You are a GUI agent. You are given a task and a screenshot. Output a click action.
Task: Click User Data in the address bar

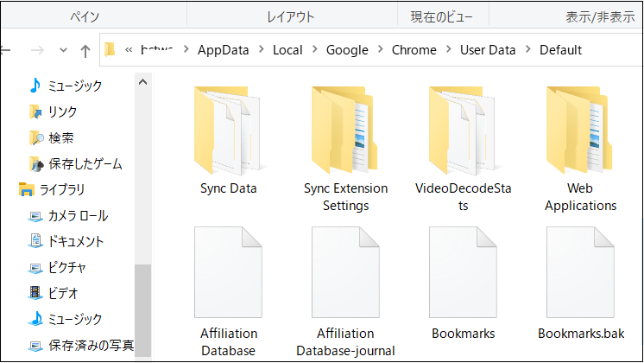pos(488,50)
